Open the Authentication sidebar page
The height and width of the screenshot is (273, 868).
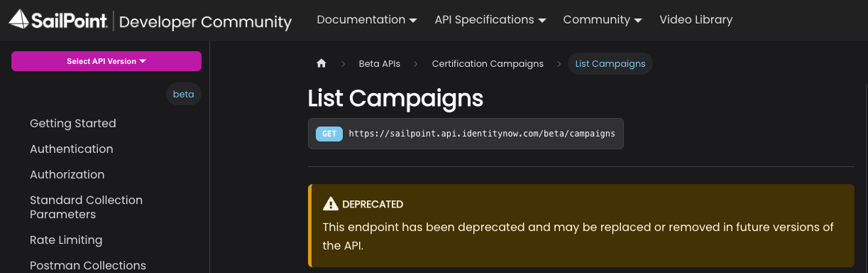click(72, 149)
